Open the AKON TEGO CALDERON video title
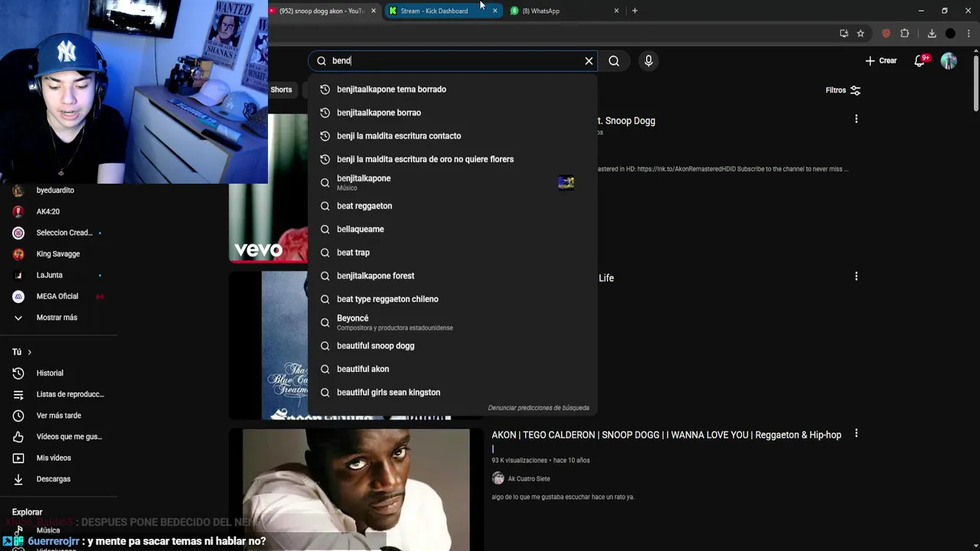The image size is (980, 551). click(666, 435)
